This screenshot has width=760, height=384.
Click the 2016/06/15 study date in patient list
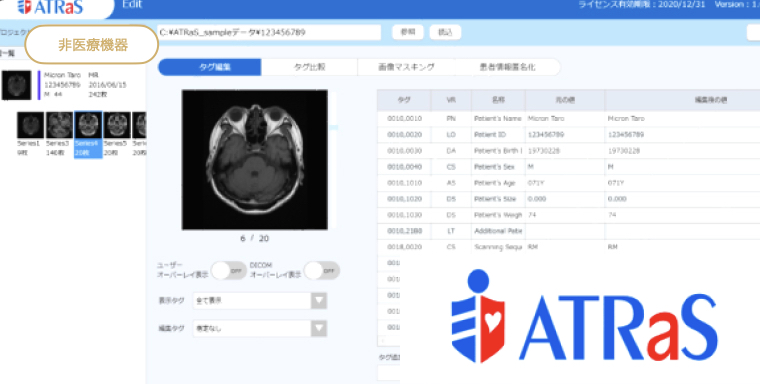(x=108, y=84)
